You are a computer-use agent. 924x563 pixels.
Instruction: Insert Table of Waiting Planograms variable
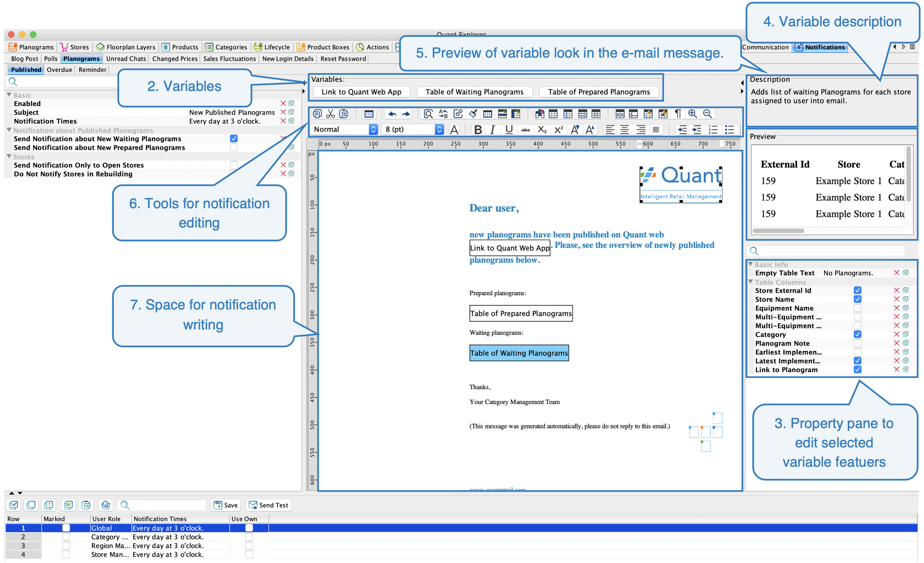click(474, 92)
